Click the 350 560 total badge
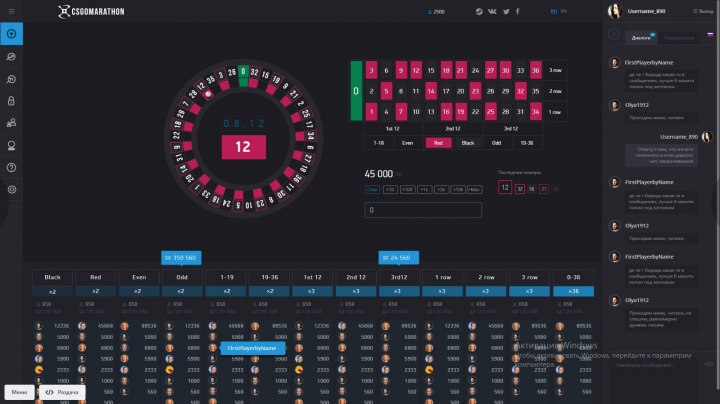Image resolution: width=720 pixels, height=404 pixels. tap(181, 258)
